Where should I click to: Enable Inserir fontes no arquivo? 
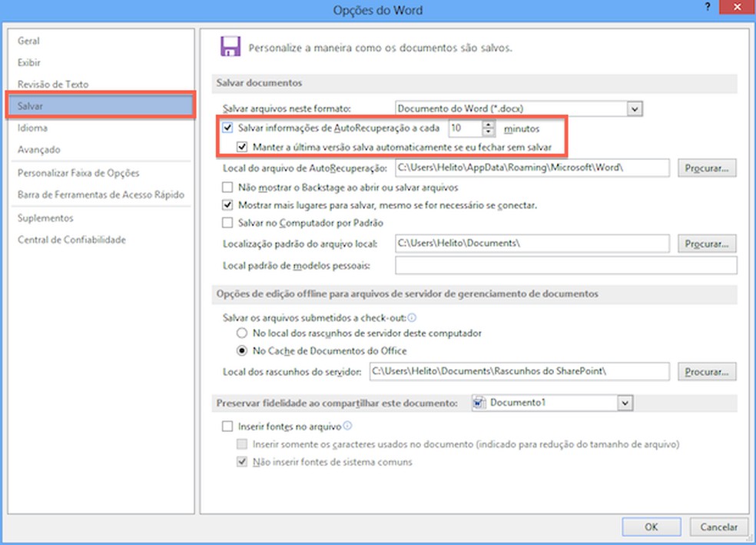pos(227,425)
